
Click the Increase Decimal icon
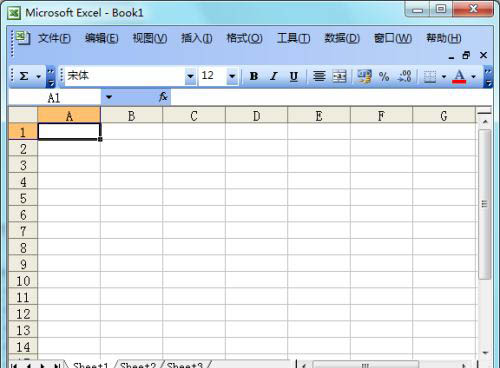pyautogui.click(x=404, y=76)
